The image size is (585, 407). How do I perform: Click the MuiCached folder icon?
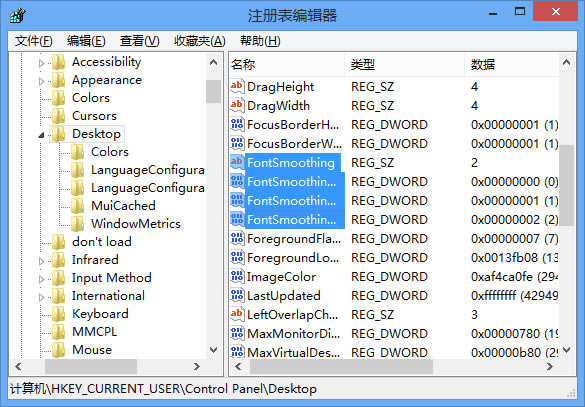pos(77,206)
